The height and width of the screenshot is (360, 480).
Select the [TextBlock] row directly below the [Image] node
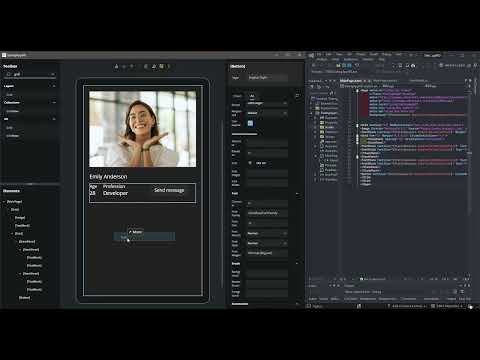click(22, 226)
